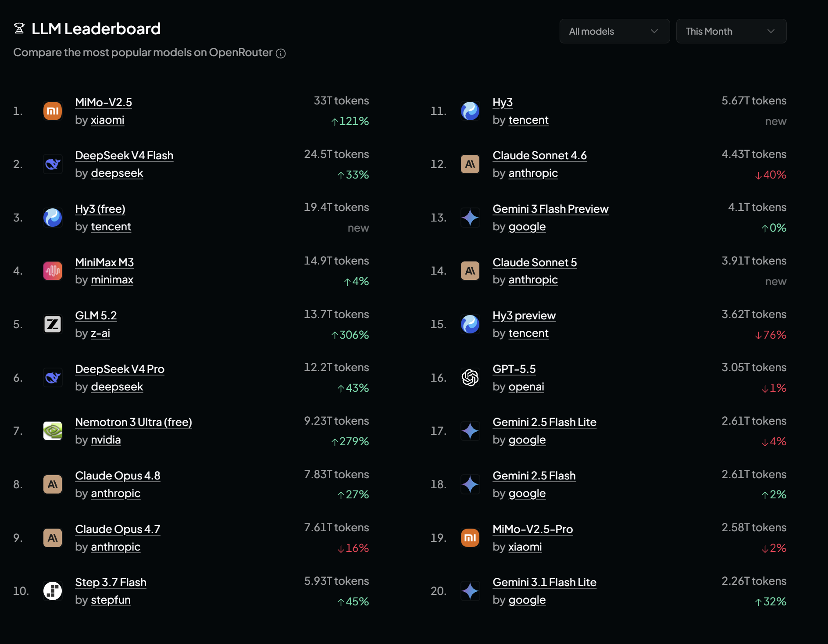The width and height of the screenshot is (828, 644).
Task: Click the Tencent icon beside rank 11 Hy3
Action: point(470,111)
